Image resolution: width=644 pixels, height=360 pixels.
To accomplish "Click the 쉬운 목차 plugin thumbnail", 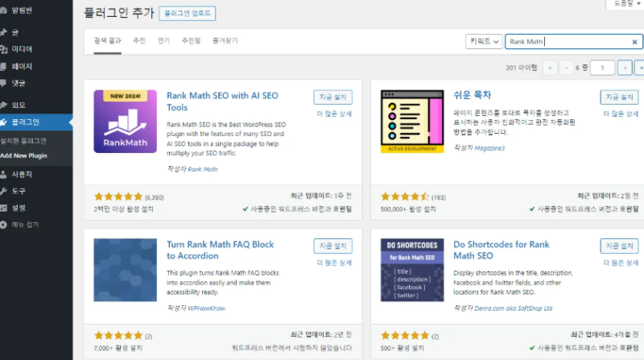I will (x=412, y=122).
